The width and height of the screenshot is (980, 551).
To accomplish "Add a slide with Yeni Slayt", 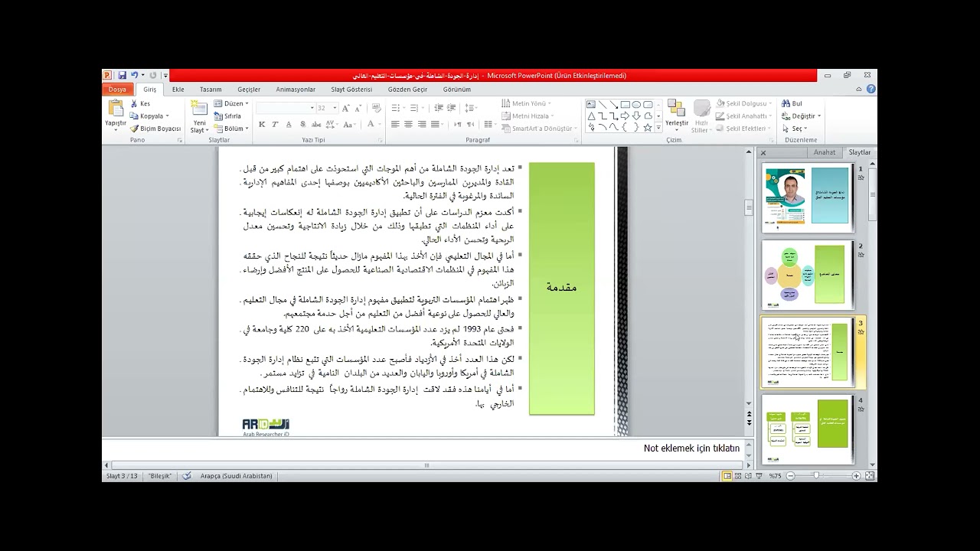I will tap(199, 116).
